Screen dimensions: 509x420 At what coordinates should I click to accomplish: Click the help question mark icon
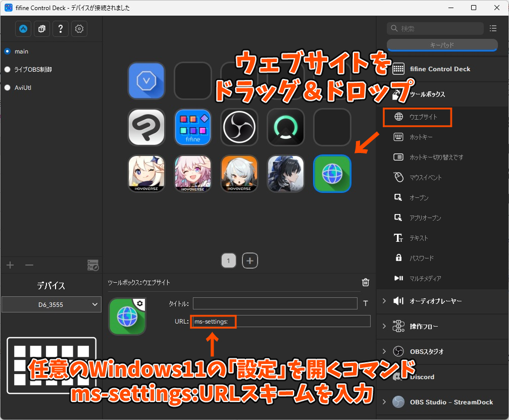pos(60,29)
